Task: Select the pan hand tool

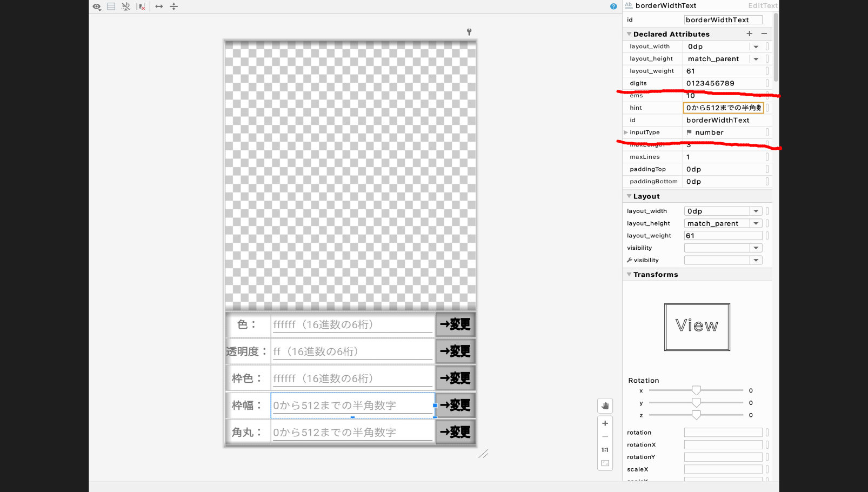Action: [605, 405]
